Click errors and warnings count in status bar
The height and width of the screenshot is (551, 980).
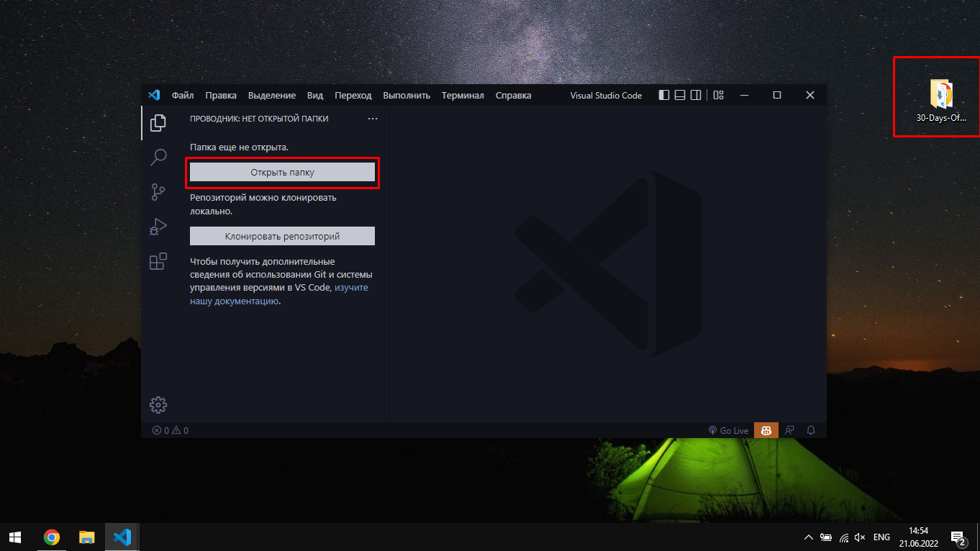(x=170, y=430)
